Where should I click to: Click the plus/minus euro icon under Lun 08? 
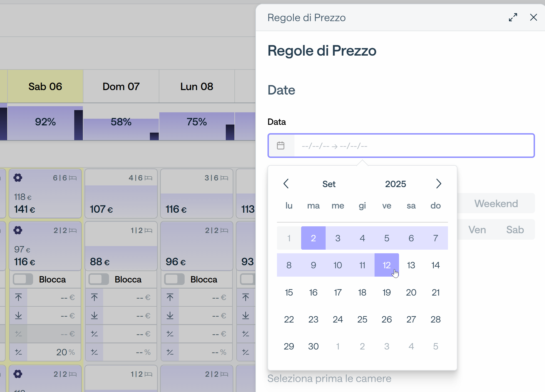pyautogui.click(x=170, y=334)
